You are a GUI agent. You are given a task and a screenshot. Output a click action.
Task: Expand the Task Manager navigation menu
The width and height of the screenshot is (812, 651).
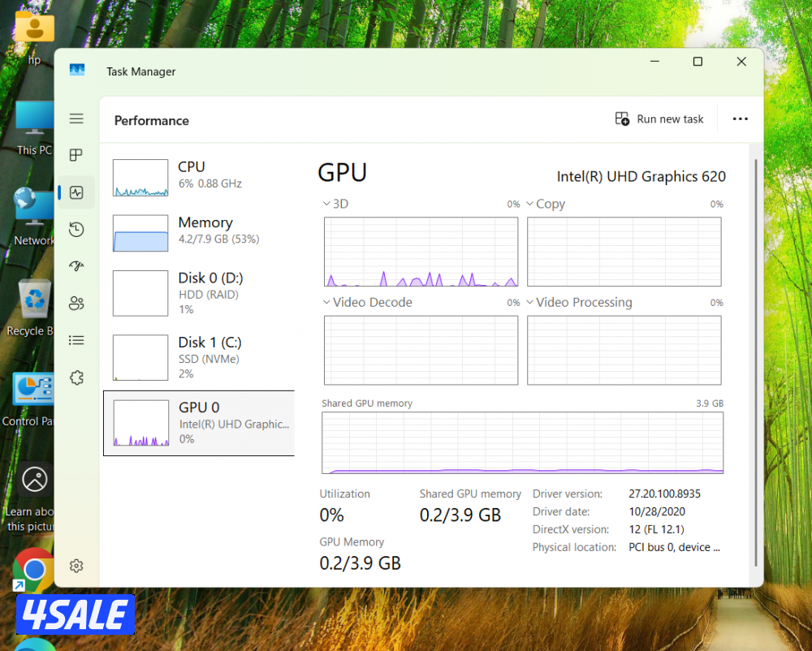(76, 118)
